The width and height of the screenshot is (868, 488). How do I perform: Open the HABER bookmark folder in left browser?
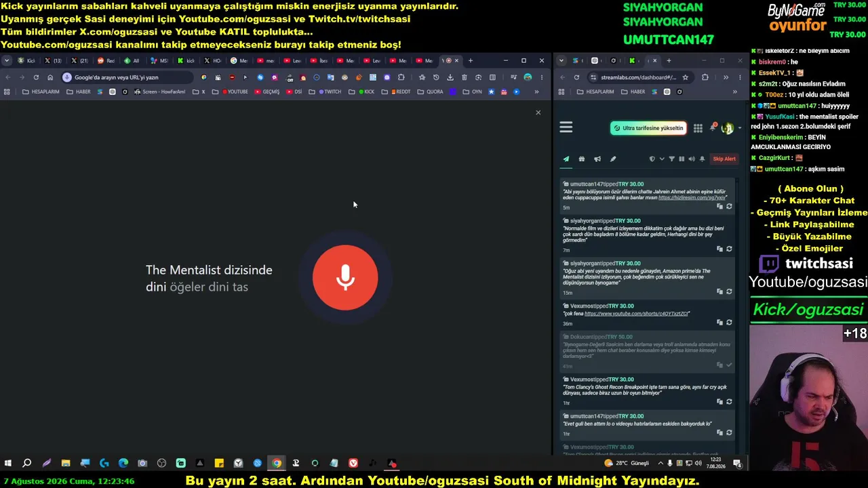point(79,91)
